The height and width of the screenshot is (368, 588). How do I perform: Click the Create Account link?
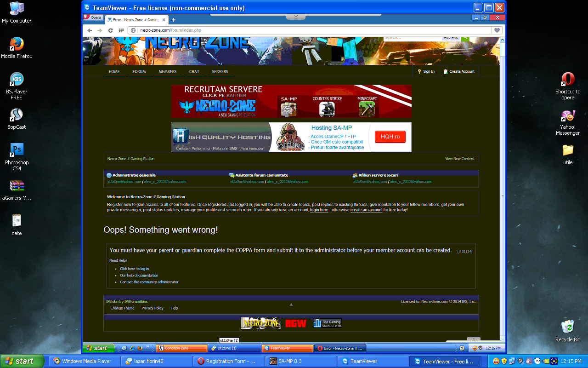coord(459,71)
